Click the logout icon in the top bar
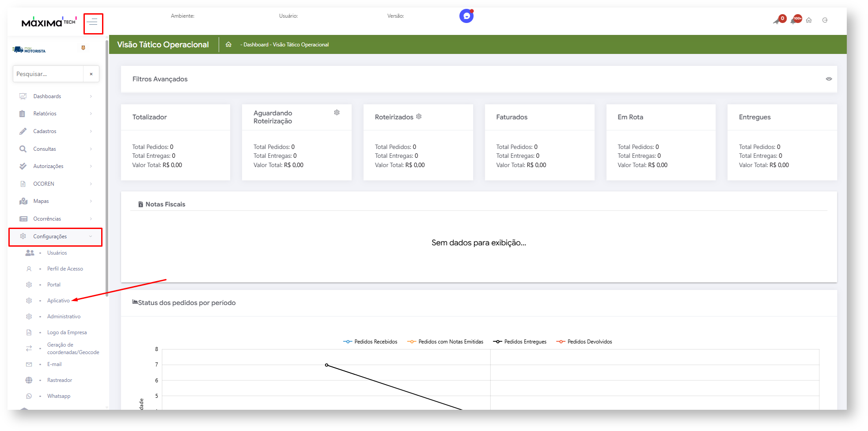The image size is (868, 431). pyautogui.click(x=825, y=20)
